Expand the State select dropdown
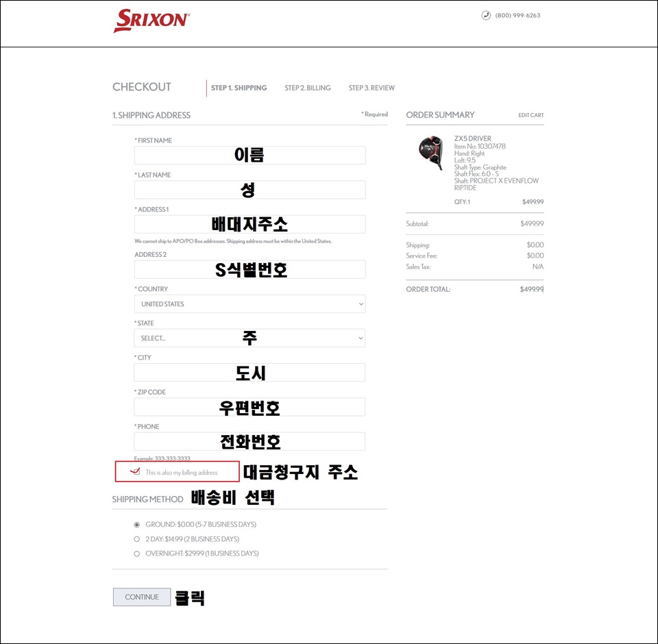Viewport: 658px width, 644px height. point(249,338)
